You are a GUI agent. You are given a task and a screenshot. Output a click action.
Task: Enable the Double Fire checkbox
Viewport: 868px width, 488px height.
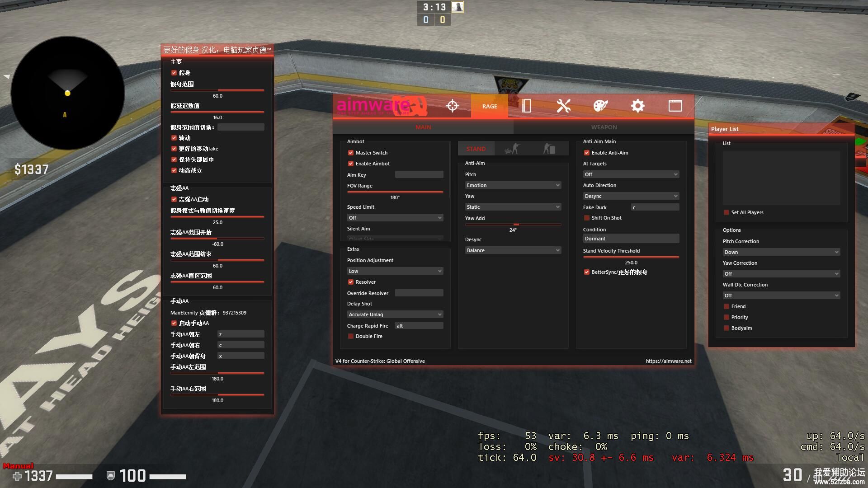pyautogui.click(x=350, y=336)
